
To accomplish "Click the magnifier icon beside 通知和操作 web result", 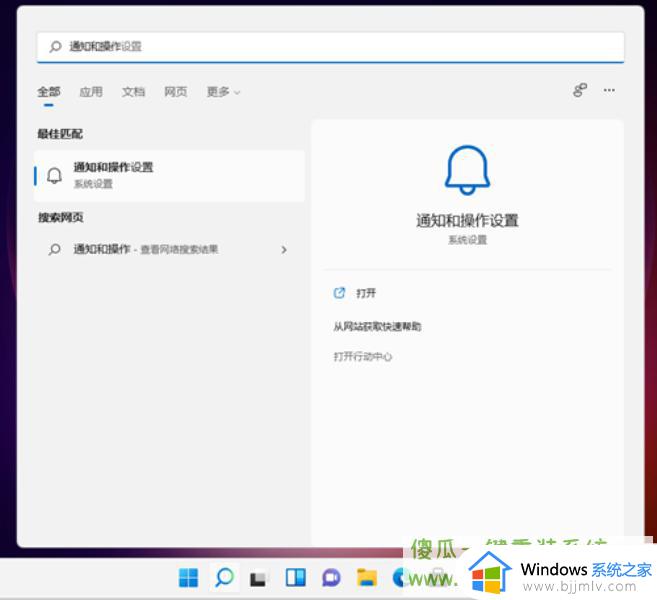I will (x=54, y=250).
